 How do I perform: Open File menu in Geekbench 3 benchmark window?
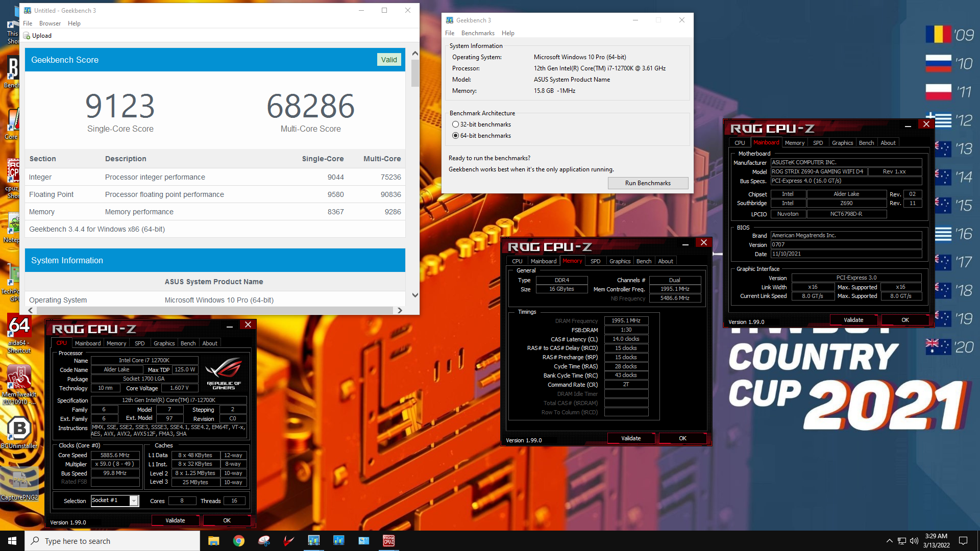tap(449, 33)
